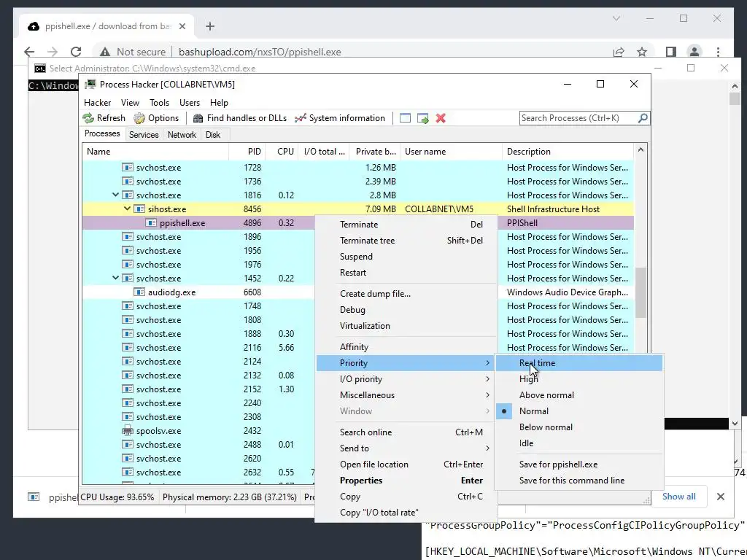Close the downloads bar
Viewport: 747px width, 560px height.
point(720,497)
